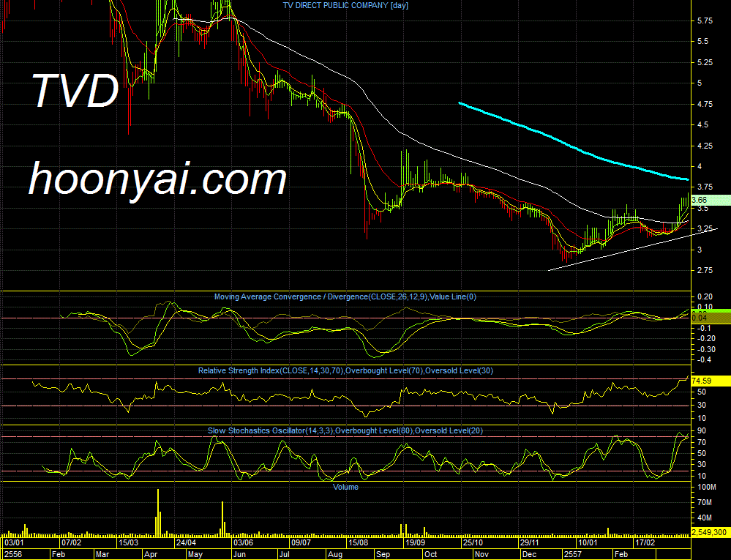Select the Moving Average Convergence / Divergence indicator title
The height and width of the screenshot is (560, 731).
pos(345,296)
